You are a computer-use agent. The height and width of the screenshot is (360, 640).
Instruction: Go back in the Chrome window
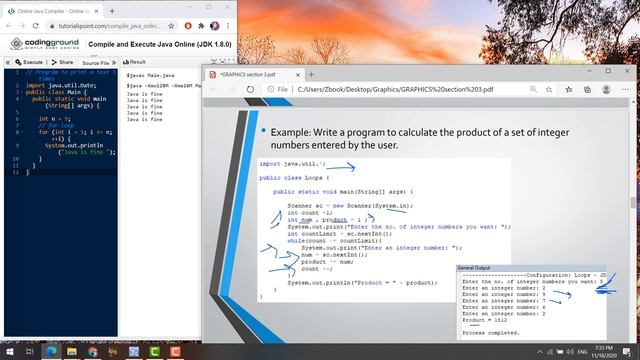point(9,26)
